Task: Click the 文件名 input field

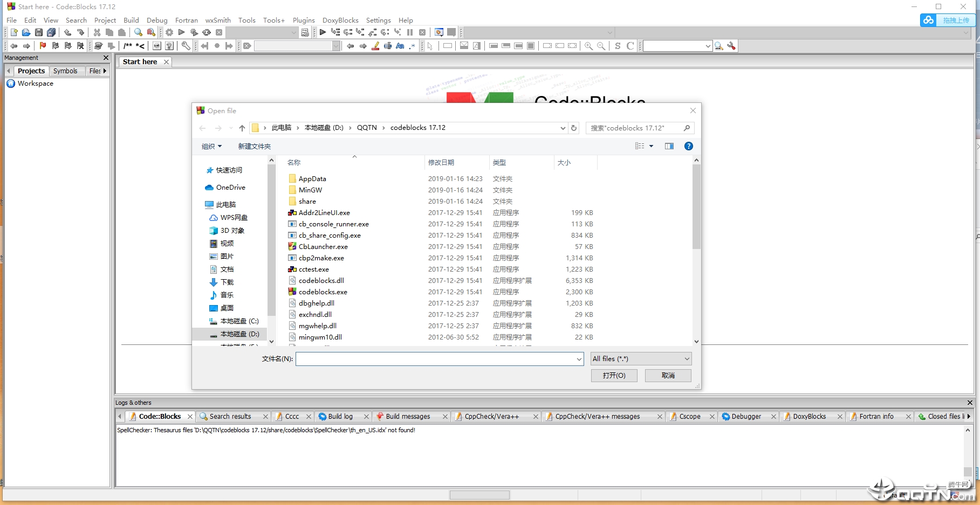Action: pos(440,359)
